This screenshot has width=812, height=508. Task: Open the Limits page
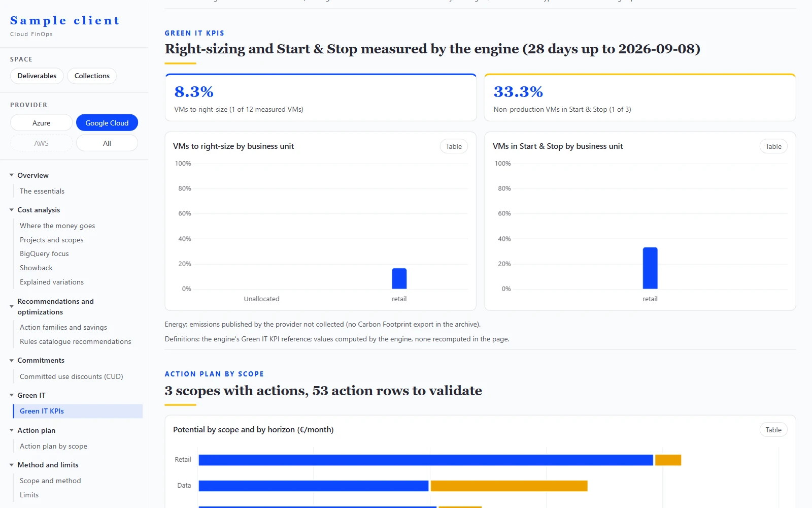29,495
